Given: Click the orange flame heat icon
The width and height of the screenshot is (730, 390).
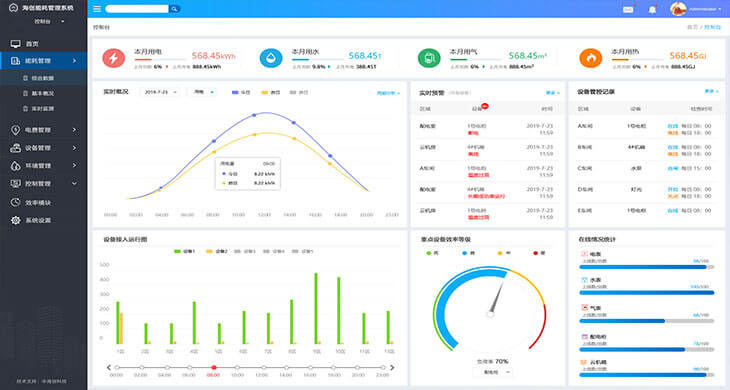Looking at the screenshot, I should click(x=590, y=58).
